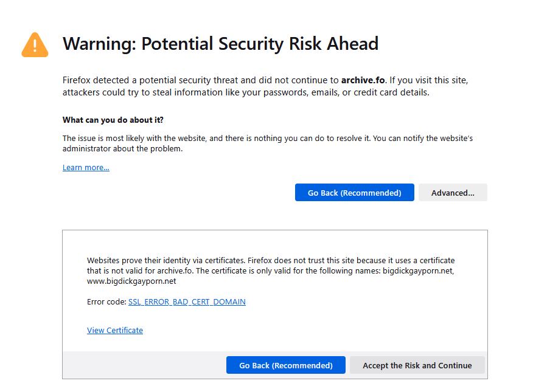
Task: Click the bold archive.fo site name
Action: pyautogui.click(x=363, y=80)
